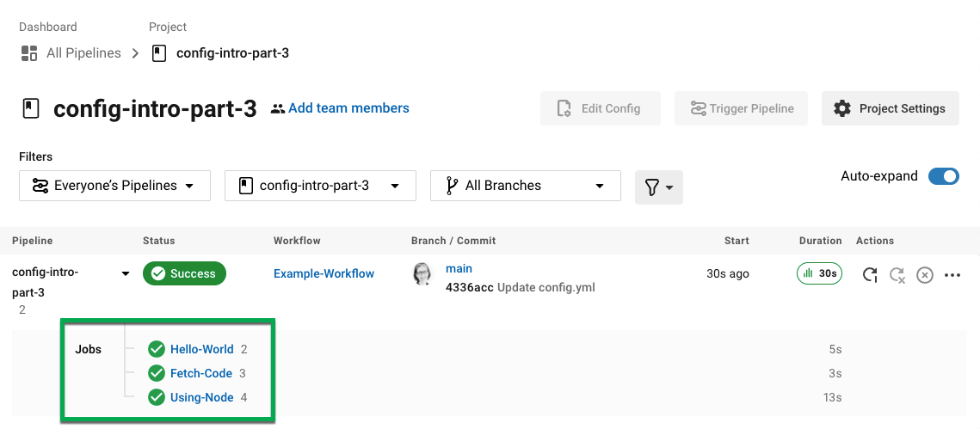Open the Add team members link
The image size is (980, 429).
pos(348,108)
